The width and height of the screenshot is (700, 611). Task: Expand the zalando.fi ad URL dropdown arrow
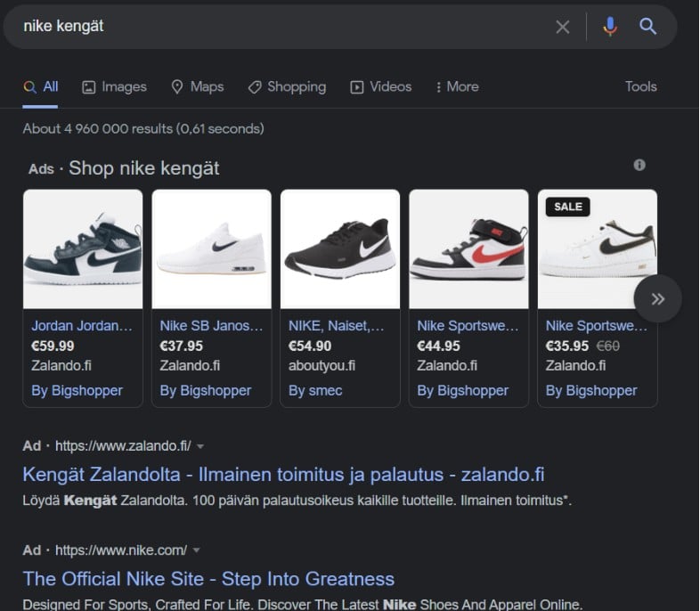point(200,446)
